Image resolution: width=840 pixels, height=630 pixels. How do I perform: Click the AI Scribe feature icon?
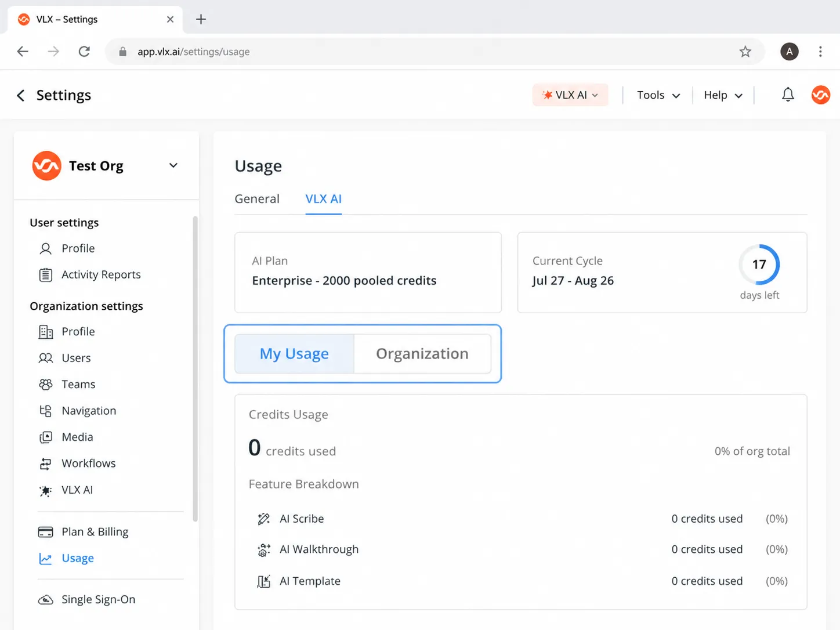264,519
